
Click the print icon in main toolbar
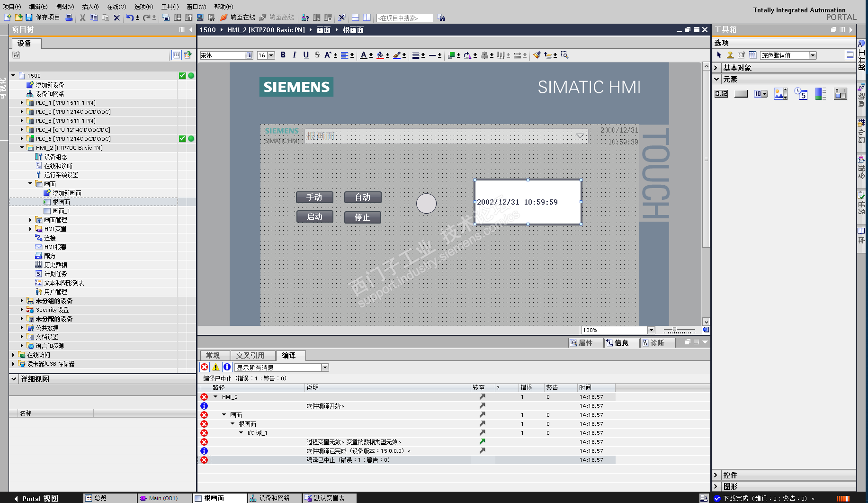click(69, 18)
